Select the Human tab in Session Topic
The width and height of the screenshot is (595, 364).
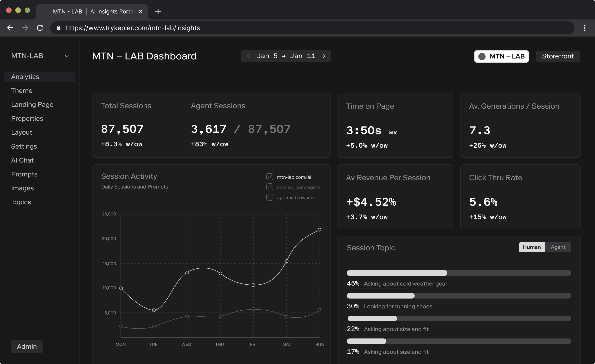[532, 247]
